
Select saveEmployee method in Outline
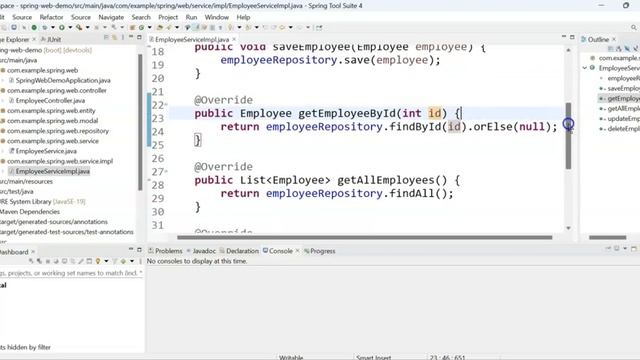620,88
